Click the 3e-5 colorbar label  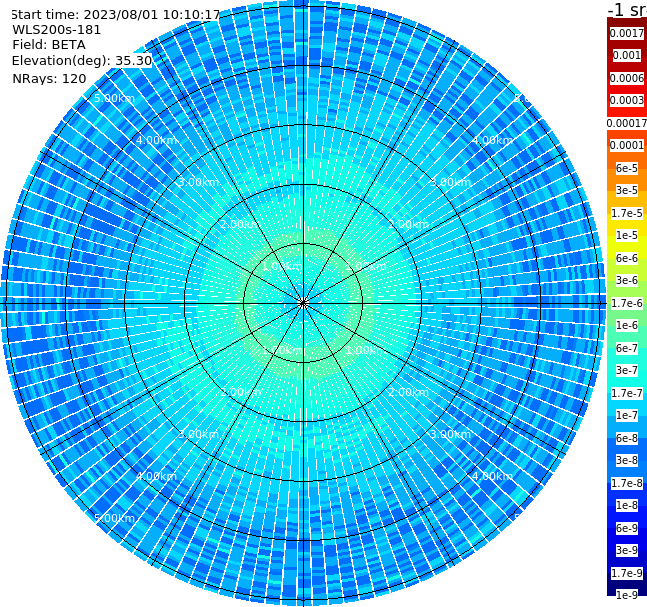point(627,190)
